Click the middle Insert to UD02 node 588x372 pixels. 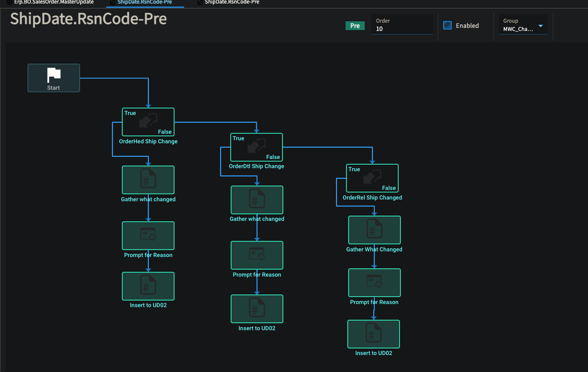(257, 309)
